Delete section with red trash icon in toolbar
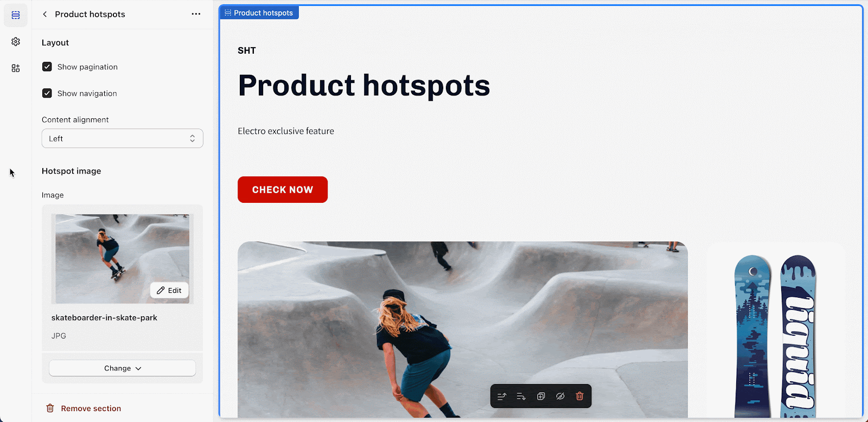This screenshot has width=868, height=422. coord(580,397)
